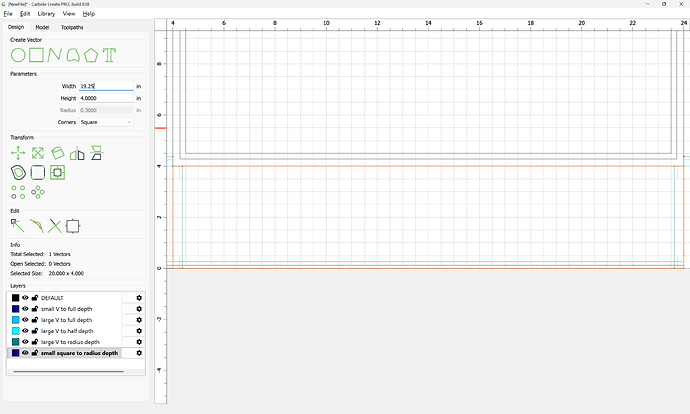Select the small square to radius depth layer
690x414 pixels.
click(80, 353)
